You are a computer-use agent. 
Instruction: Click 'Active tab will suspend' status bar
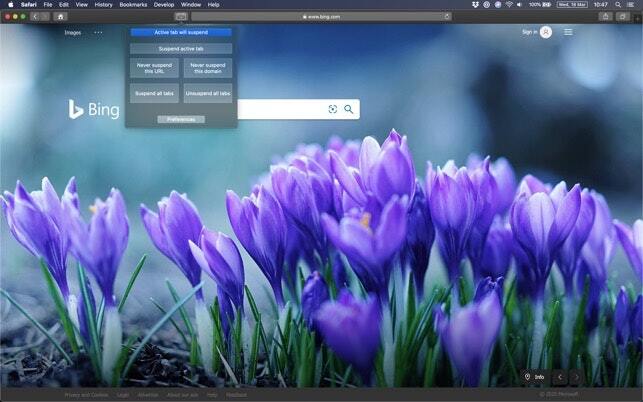[x=181, y=32]
